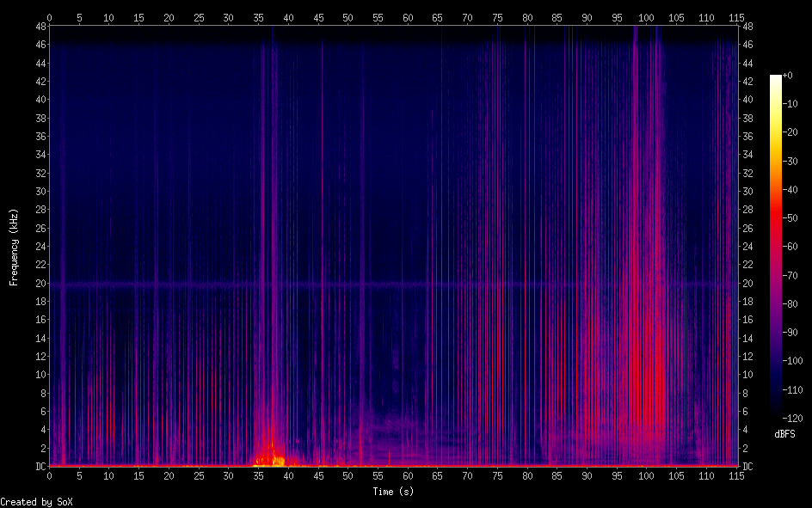
Task: Select the +0 label atop the dBFS scale
Action: click(788, 76)
